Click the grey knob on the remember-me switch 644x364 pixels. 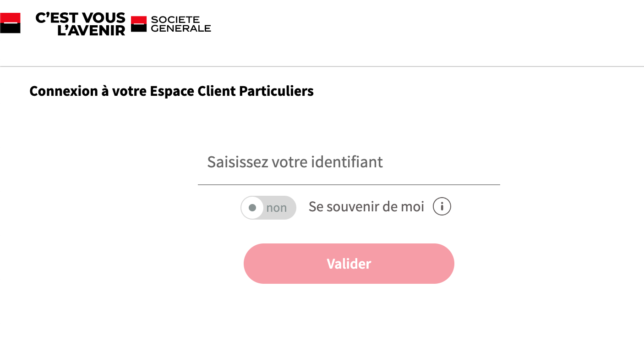tap(252, 208)
